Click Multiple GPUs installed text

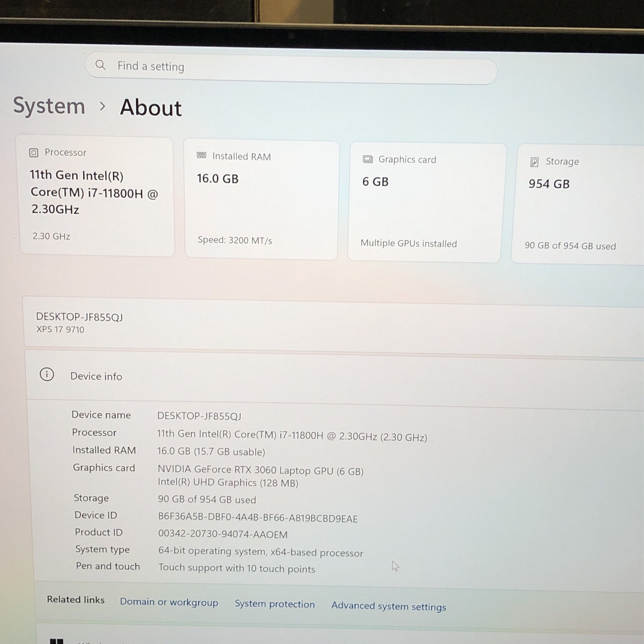pyautogui.click(x=409, y=243)
